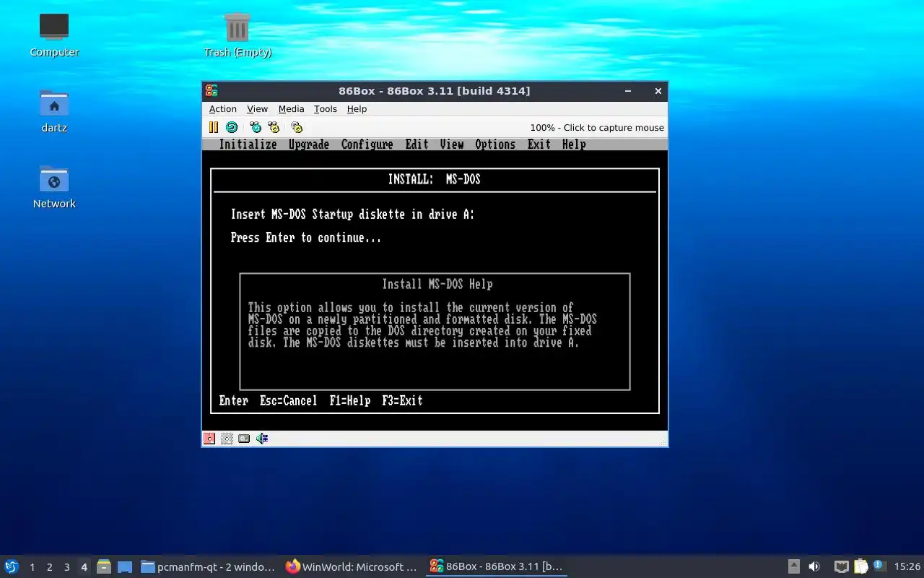Viewport: 924px width, 578px height.
Task: Open the Trash (Empty) desktop icon
Action: [x=237, y=35]
